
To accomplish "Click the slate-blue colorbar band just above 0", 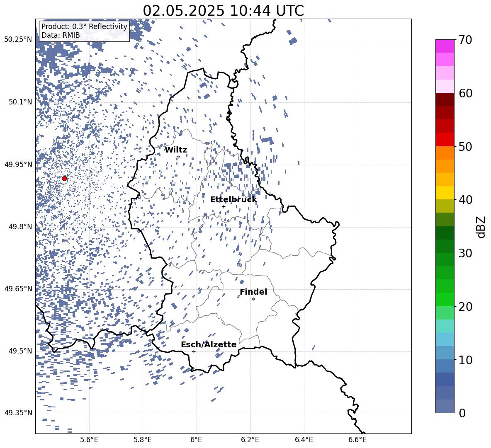I will pos(445,406).
